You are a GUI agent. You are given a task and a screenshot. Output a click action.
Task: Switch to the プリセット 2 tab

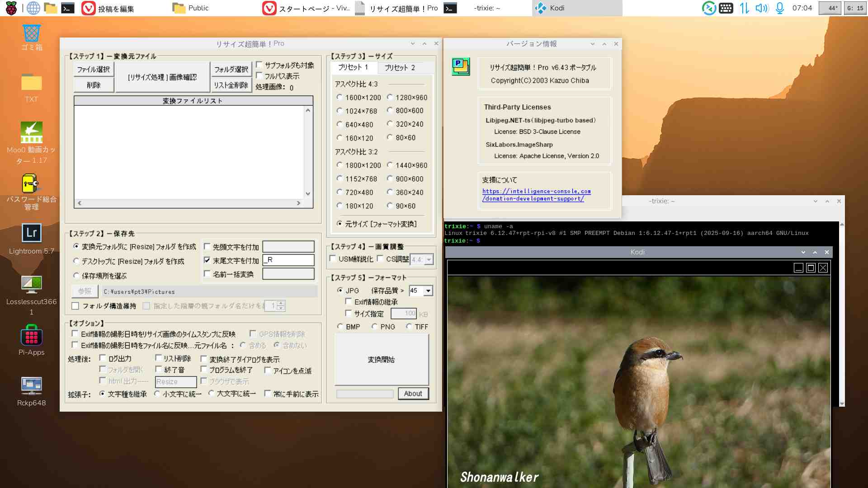point(399,68)
